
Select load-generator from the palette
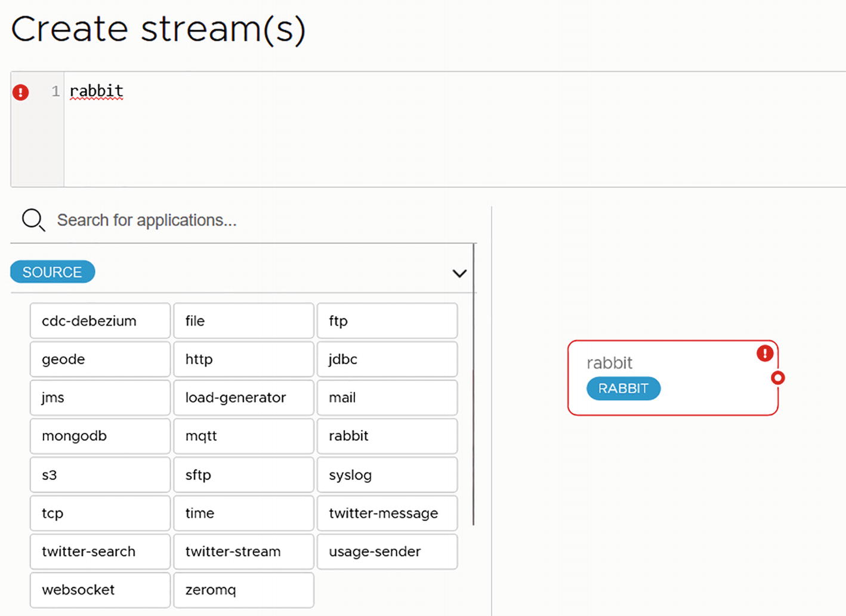click(x=243, y=398)
